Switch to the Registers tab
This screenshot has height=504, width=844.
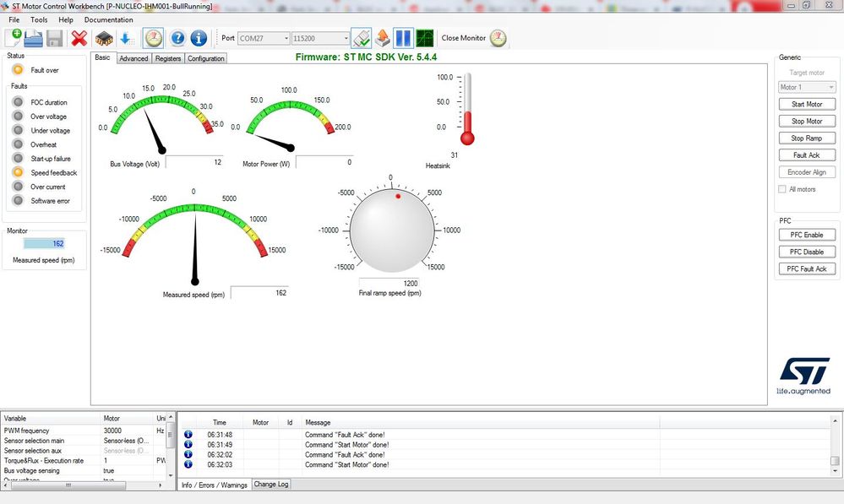click(x=168, y=58)
